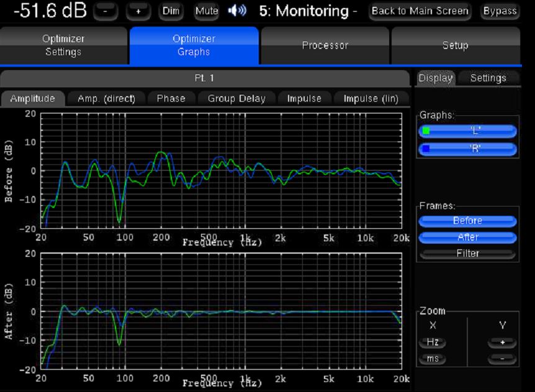The width and height of the screenshot is (535, 392).
Task: Toggle the blue 'R' channel graph
Action: [467, 149]
